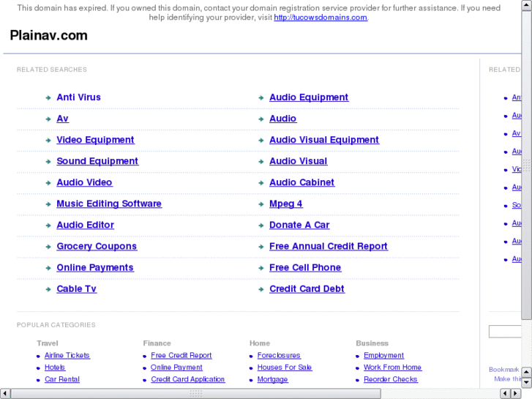Open Mortgage under Home

272,379
